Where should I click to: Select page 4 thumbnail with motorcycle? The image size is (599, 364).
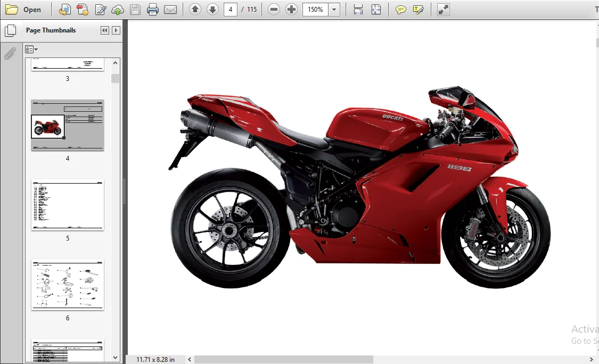[67, 125]
